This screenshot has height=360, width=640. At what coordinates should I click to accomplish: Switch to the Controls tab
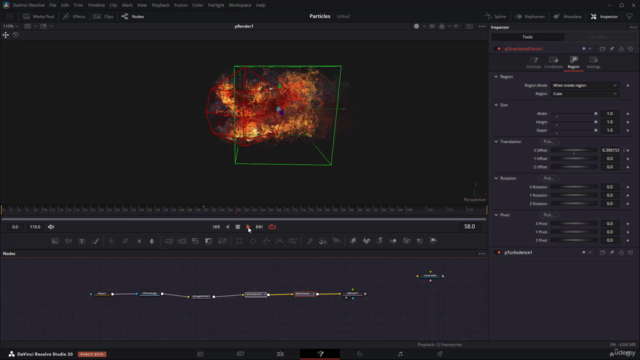[533, 62]
